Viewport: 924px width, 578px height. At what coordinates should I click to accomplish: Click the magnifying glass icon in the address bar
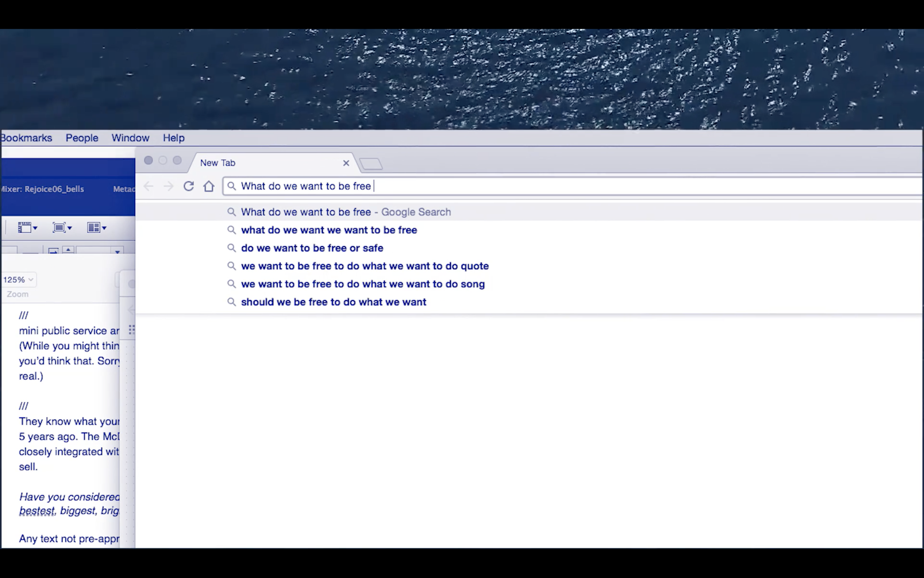[232, 186]
